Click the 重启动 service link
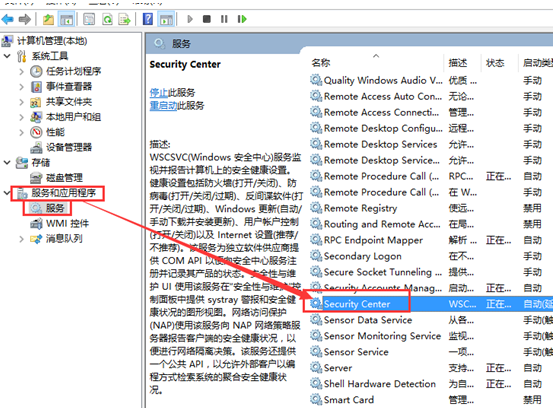The image size is (553, 408). point(163,105)
